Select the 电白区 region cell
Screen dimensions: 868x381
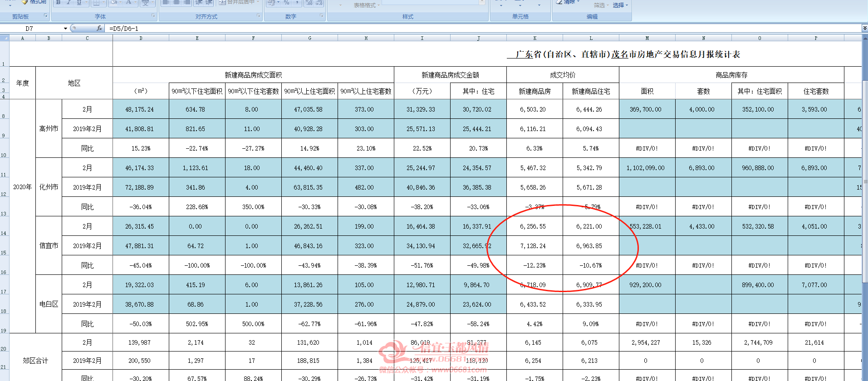49,304
